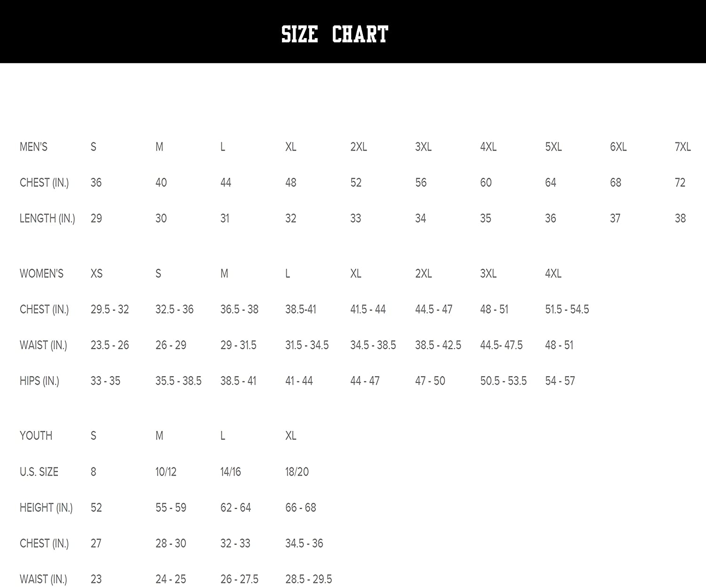This screenshot has width=706, height=588.
Task: Click youth U.S. size 18/20
Action: coord(297,471)
